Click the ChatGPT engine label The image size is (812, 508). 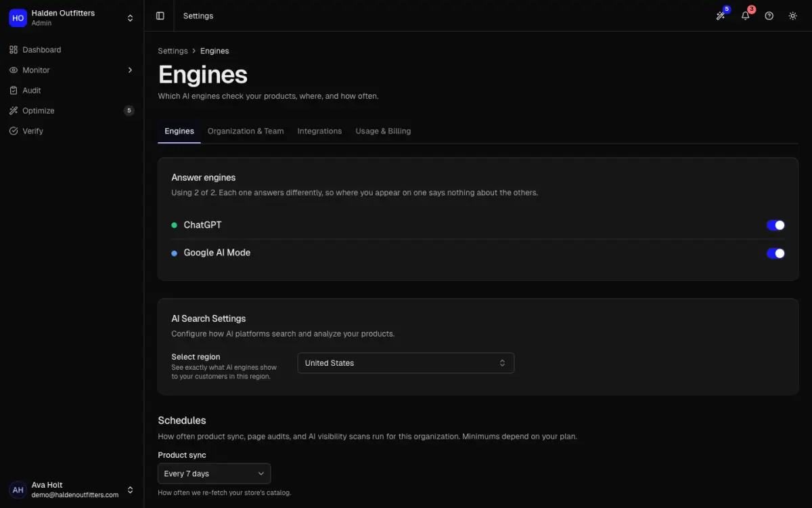pyautogui.click(x=202, y=225)
